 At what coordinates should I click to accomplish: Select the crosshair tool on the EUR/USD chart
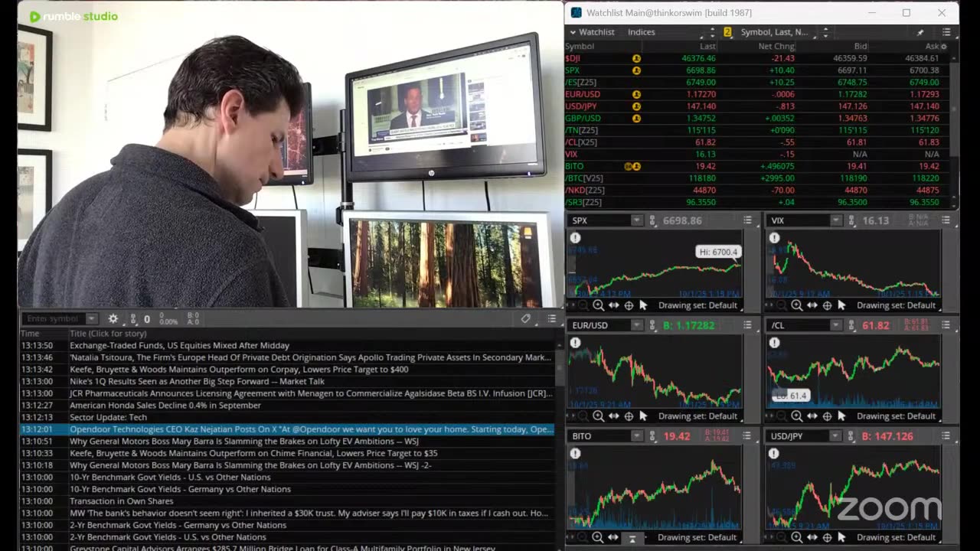click(x=629, y=416)
